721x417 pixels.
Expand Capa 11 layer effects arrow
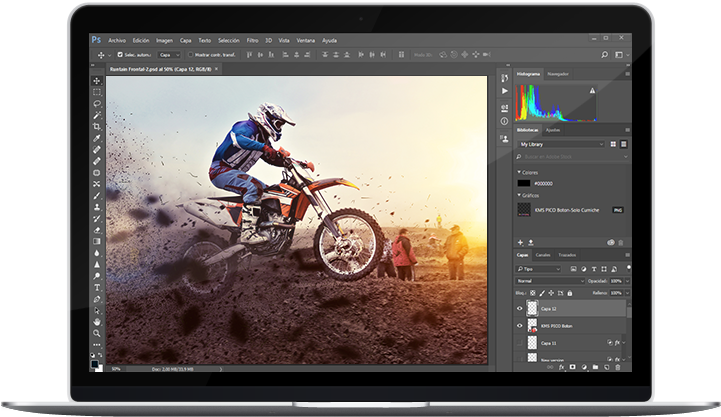pyautogui.click(x=624, y=343)
